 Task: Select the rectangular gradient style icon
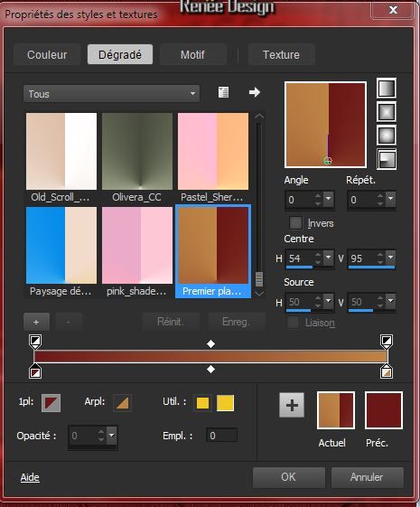pyautogui.click(x=387, y=111)
